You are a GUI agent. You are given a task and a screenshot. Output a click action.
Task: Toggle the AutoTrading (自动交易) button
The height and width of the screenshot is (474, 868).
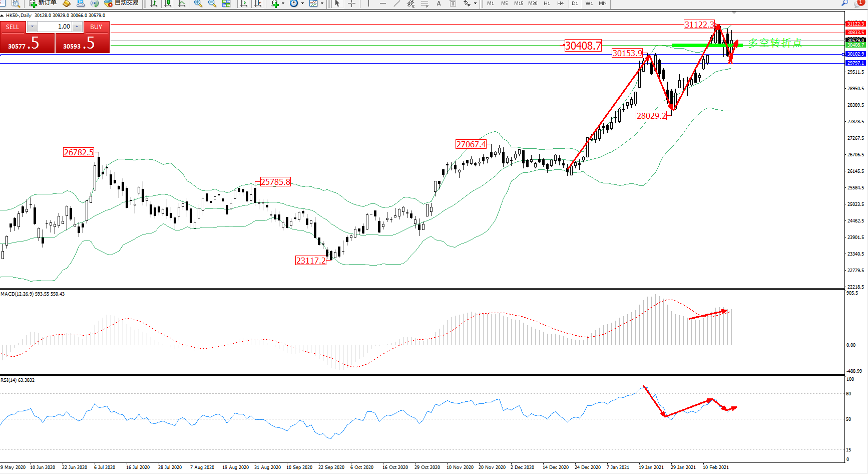click(121, 3)
